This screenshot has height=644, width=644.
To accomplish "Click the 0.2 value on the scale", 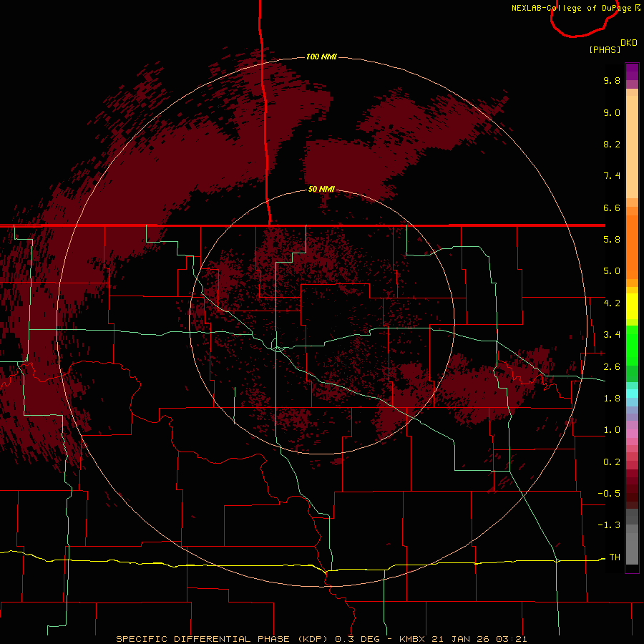I will pyautogui.click(x=612, y=462).
